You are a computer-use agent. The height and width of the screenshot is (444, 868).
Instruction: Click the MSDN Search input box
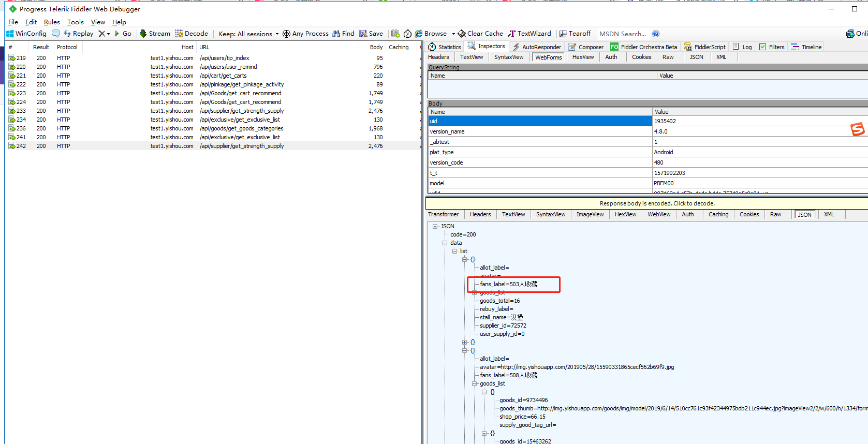tap(623, 34)
